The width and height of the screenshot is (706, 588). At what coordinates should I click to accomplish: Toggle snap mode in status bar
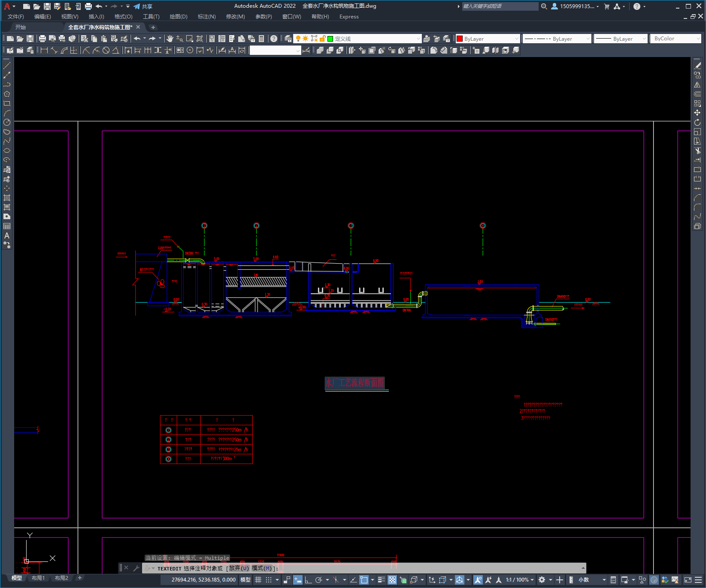point(269,580)
